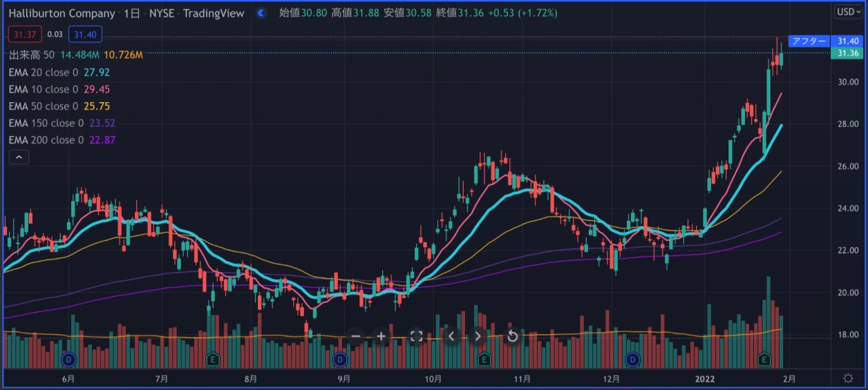Viewport: 868px width, 390px height.
Task: Click the red 31.37 sell price button
Action: click(25, 35)
